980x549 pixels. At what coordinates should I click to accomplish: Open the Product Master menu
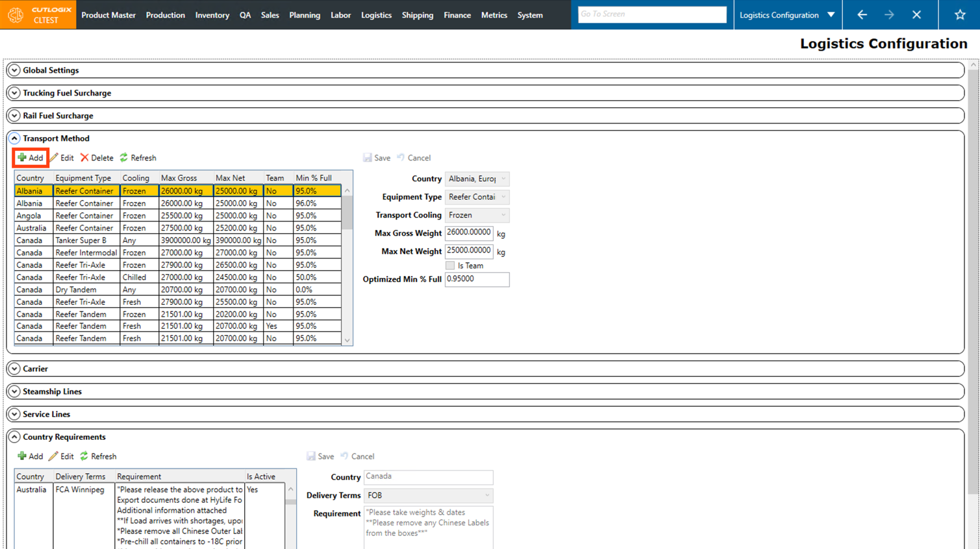point(108,15)
